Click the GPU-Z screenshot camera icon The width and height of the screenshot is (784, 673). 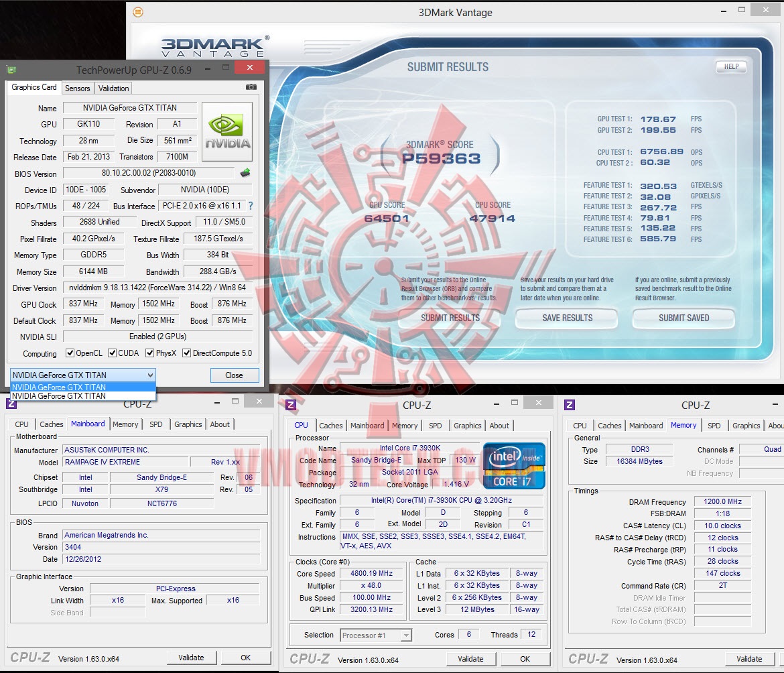[251, 87]
